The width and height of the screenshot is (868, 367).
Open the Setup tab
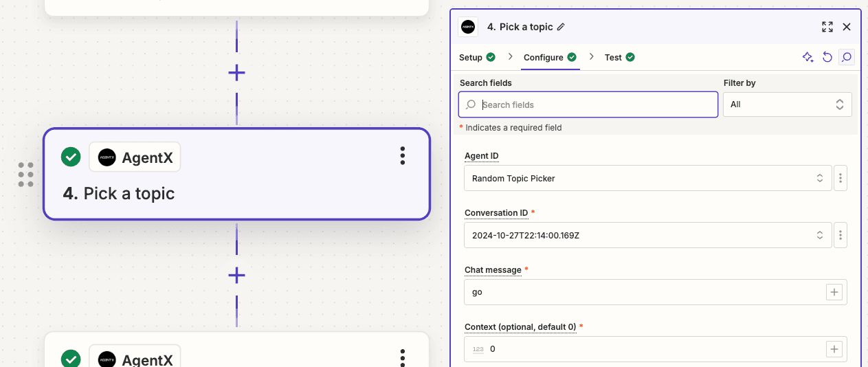click(x=477, y=57)
